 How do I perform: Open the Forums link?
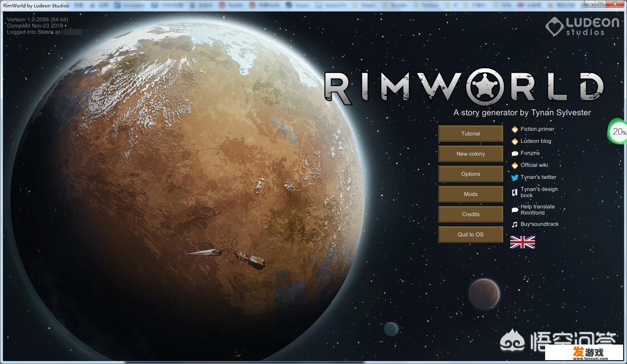pyautogui.click(x=530, y=153)
